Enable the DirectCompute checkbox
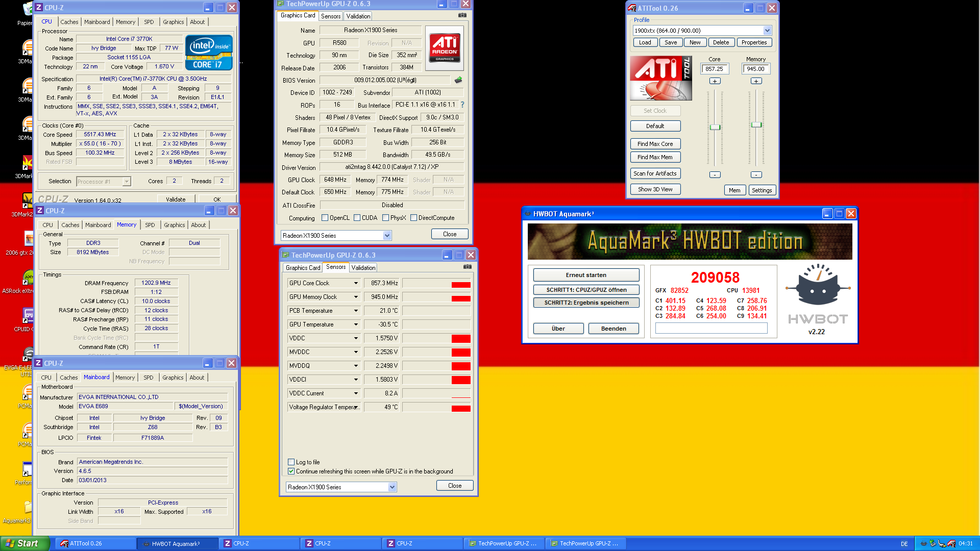The width and height of the screenshot is (980, 551). [413, 218]
